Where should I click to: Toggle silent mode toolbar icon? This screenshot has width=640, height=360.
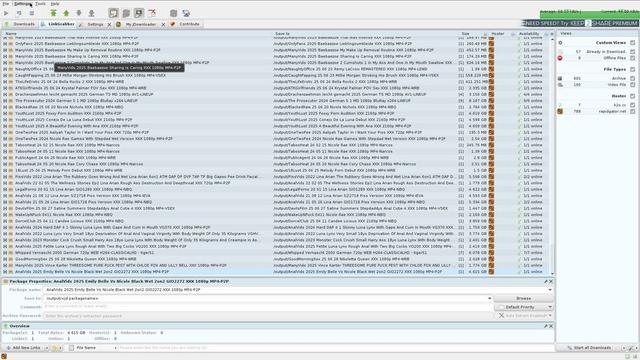(152, 13)
